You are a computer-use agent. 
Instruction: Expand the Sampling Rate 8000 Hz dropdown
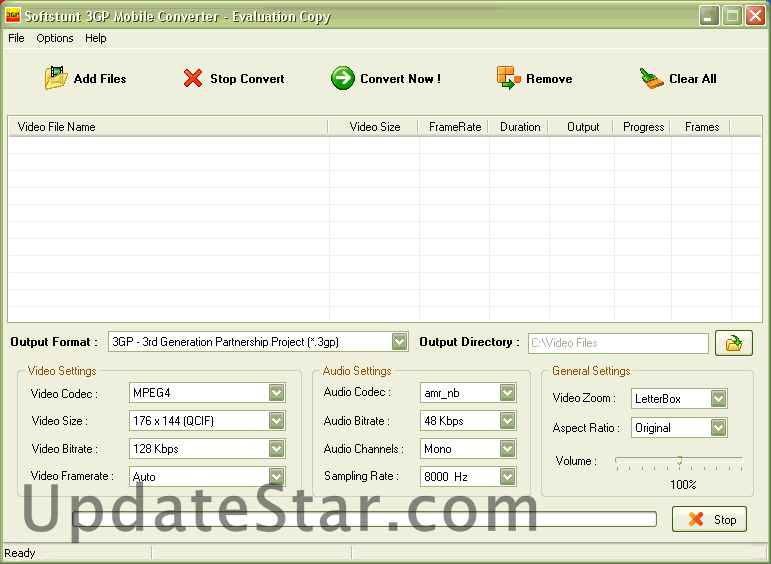coord(507,476)
